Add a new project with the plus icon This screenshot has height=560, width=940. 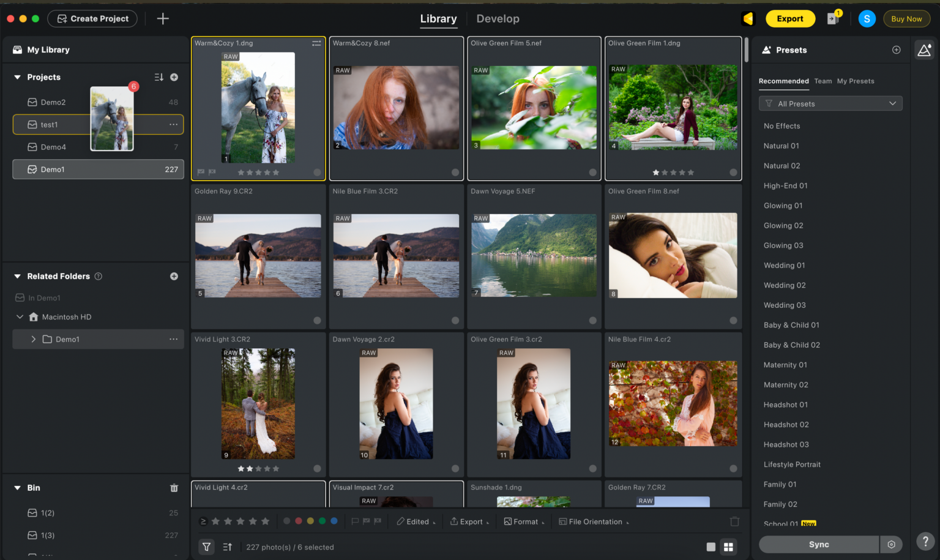pos(174,77)
